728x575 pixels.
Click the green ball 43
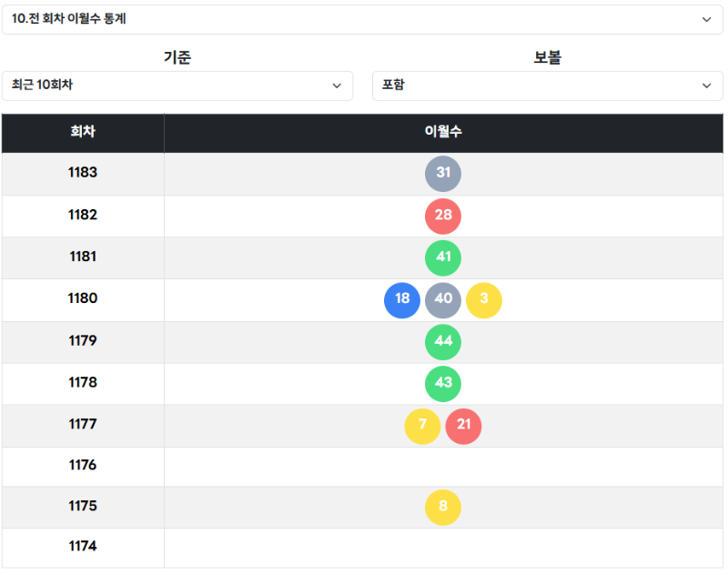tap(443, 383)
